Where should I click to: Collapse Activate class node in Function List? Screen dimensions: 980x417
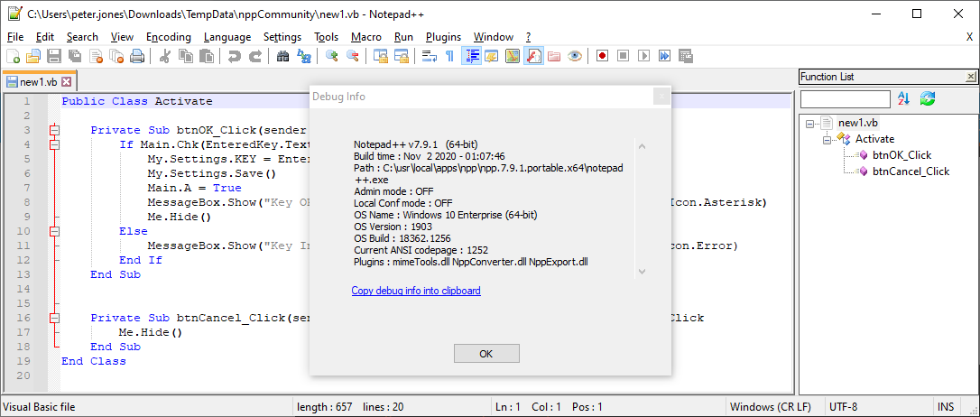827,139
